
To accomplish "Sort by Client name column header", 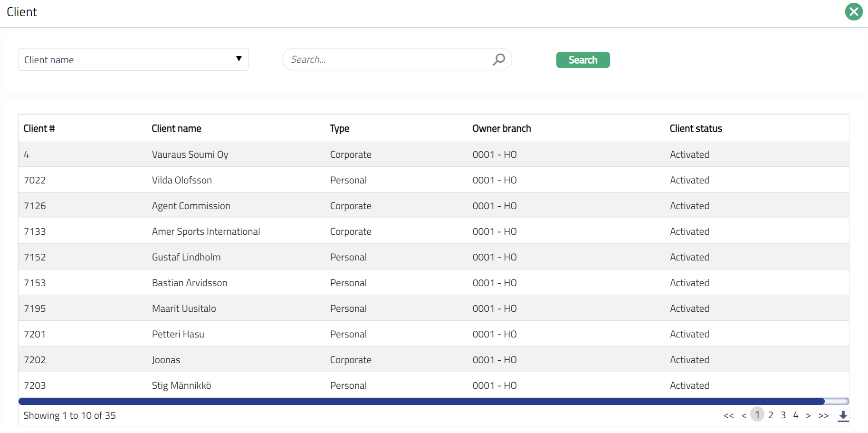I will pos(176,128).
